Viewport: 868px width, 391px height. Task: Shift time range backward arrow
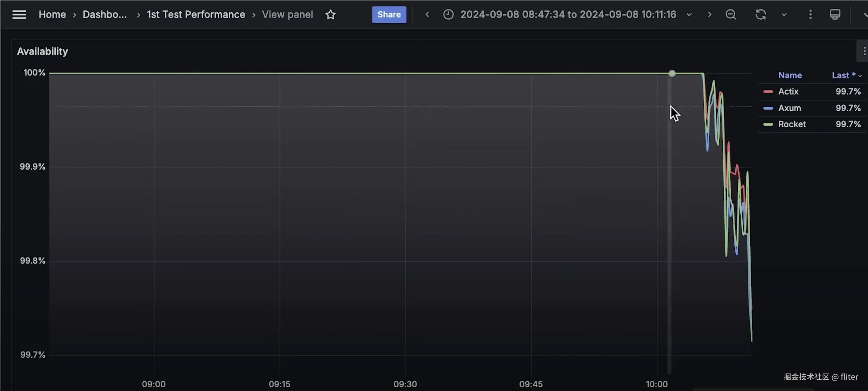click(x=427, y=14)
